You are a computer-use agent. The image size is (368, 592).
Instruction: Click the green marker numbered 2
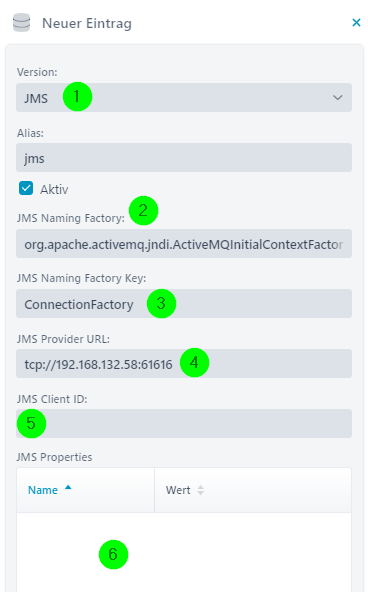[x=143, y=210]
